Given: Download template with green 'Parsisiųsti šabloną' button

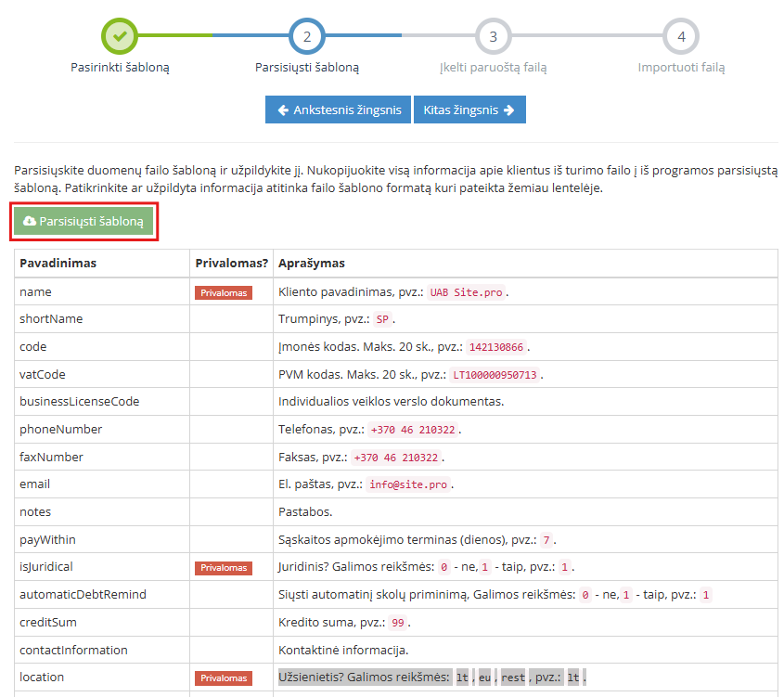Looking at the screenshot, I should 84,221.
